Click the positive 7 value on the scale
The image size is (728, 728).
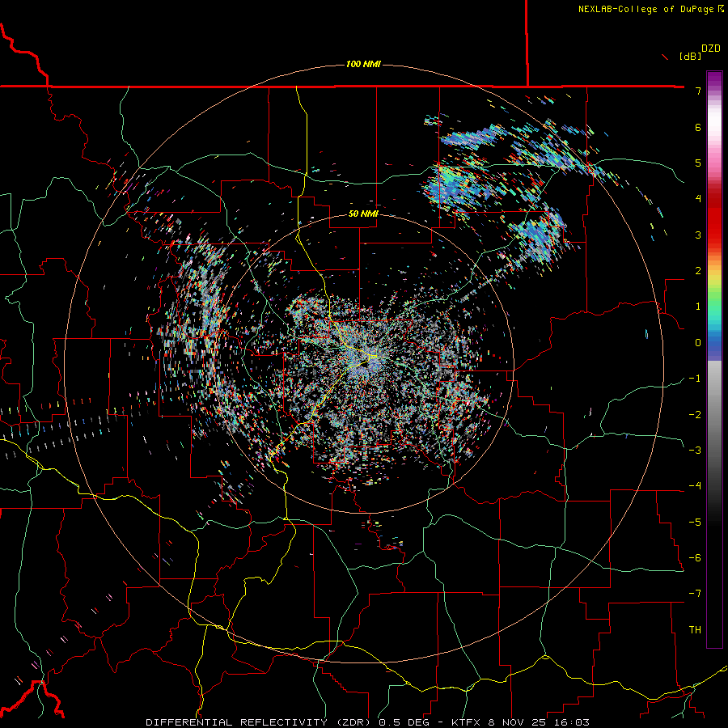tap(698, 91)
